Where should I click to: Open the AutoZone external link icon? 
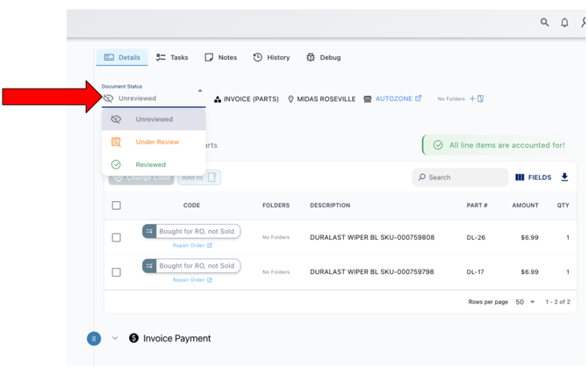click(419, 98)
